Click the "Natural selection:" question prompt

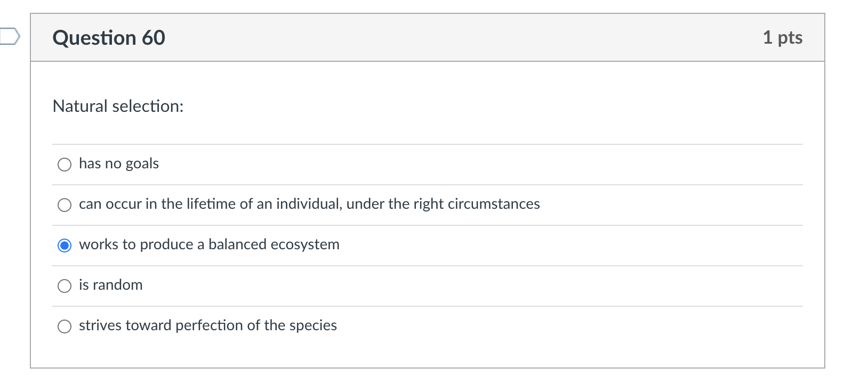tap(118, 106)
